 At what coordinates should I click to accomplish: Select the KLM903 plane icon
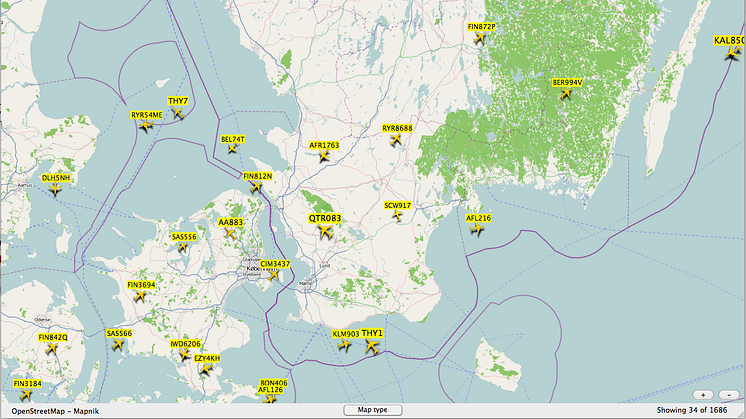(345, 346)
